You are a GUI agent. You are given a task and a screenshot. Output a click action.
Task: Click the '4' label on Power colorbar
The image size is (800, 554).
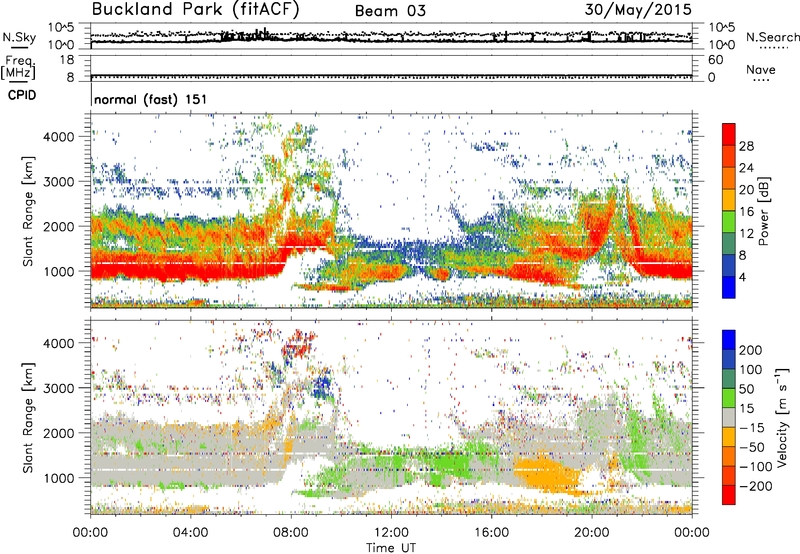(x=743, y=277)
